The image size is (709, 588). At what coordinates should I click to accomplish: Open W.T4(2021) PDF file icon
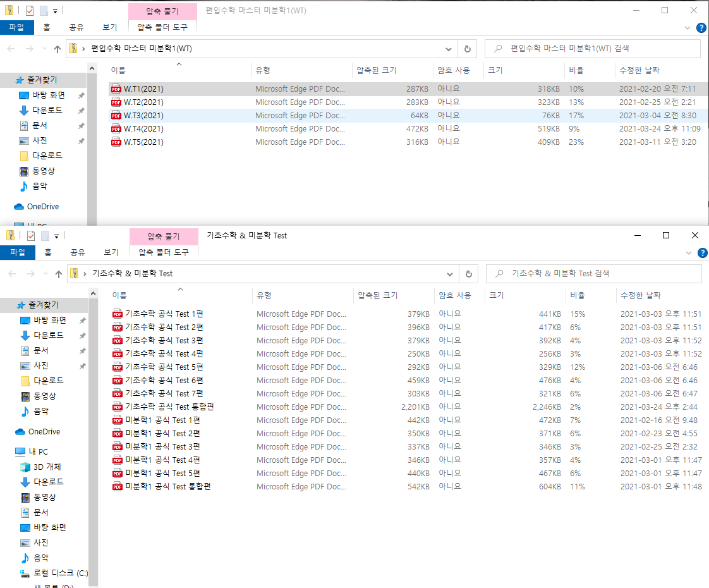116,129
